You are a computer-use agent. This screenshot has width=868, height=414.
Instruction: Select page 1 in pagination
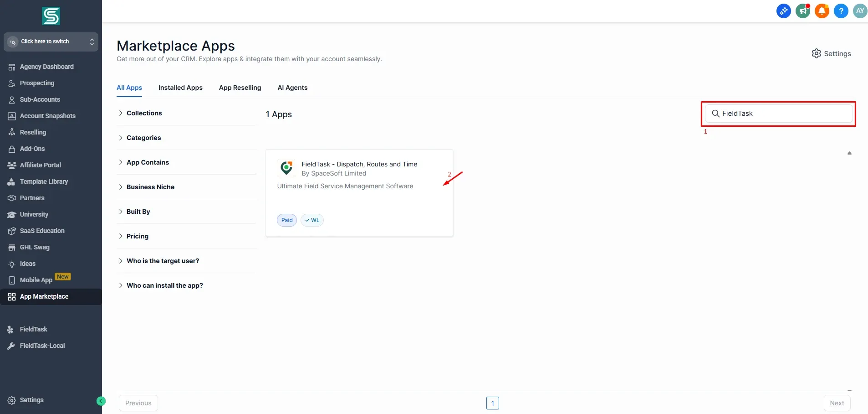(x=493, y=403)
